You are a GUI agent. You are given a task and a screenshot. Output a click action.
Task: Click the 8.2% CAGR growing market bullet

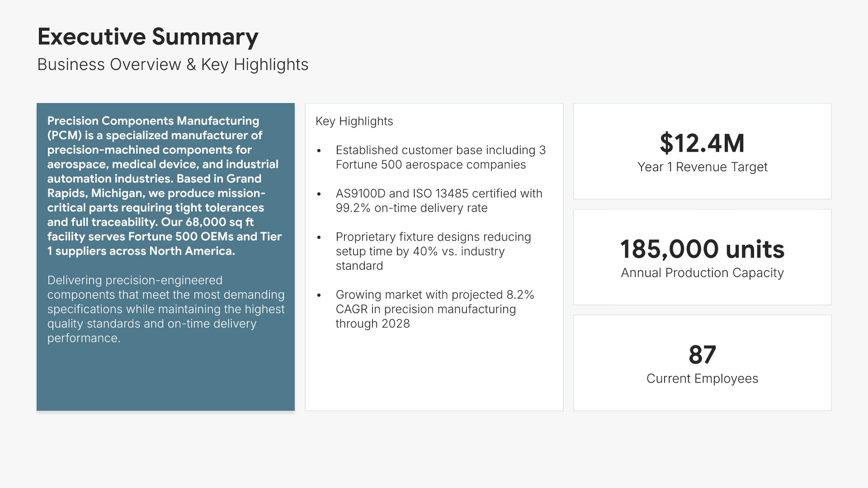(x=434, y=309)
